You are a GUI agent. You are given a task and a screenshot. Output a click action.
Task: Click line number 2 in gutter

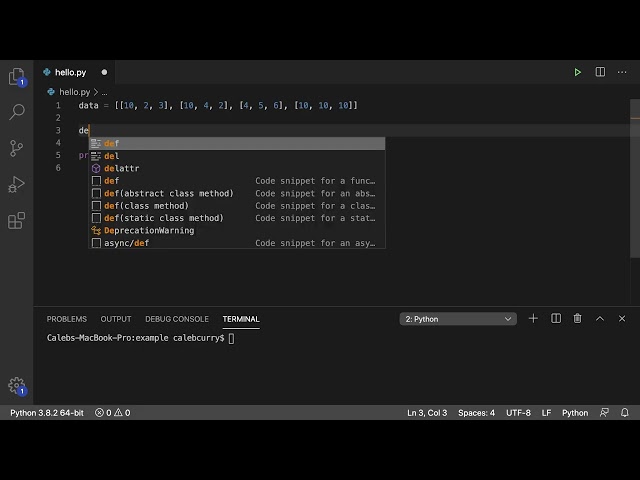pos(58,118)
